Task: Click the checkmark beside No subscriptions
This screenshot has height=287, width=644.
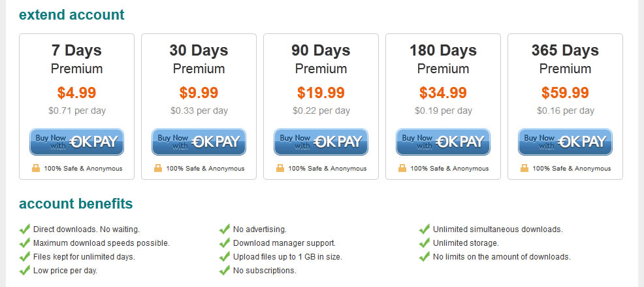Action: pyautogui.click(x=224, y=270)
